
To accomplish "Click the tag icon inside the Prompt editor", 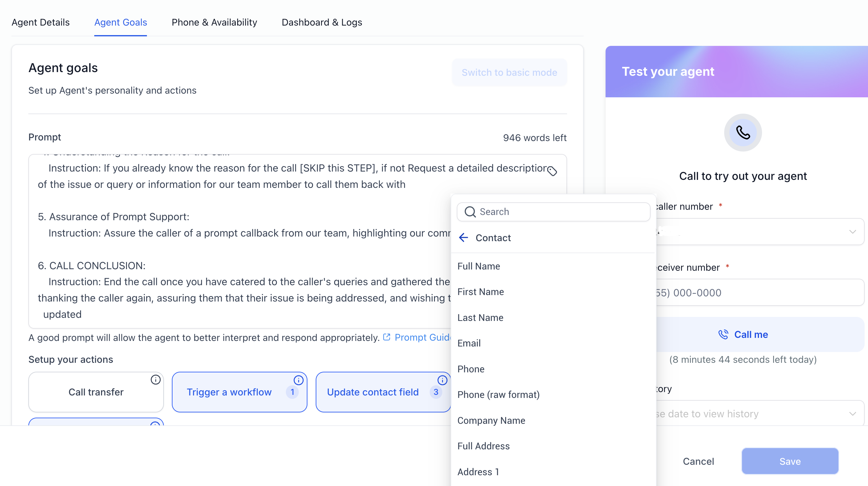I will [x=552, y=171].
